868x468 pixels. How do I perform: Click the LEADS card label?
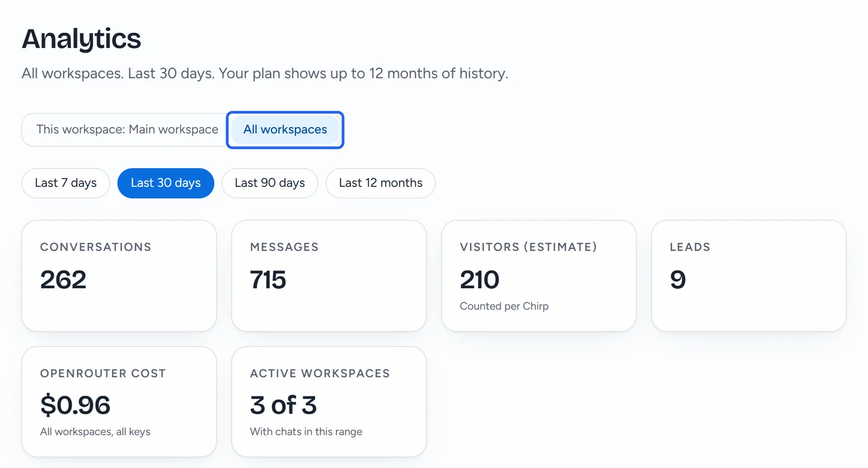pyautogui.click(x=690, y=247)
